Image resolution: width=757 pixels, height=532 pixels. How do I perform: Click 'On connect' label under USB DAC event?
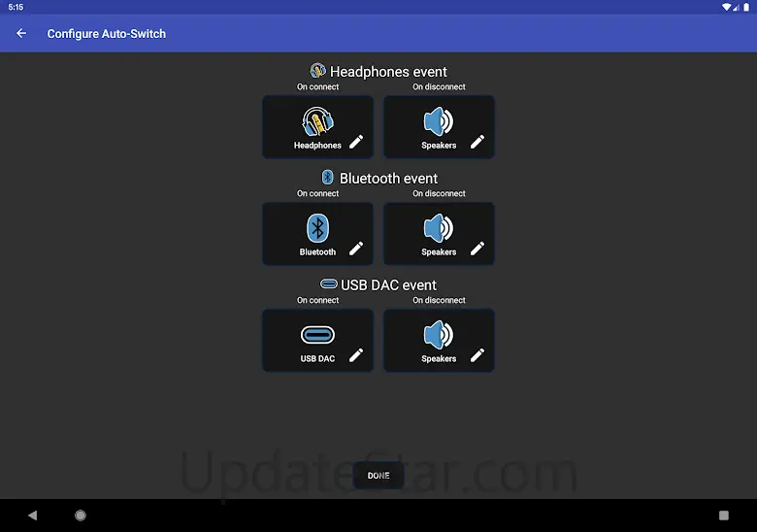pos(317,300)
